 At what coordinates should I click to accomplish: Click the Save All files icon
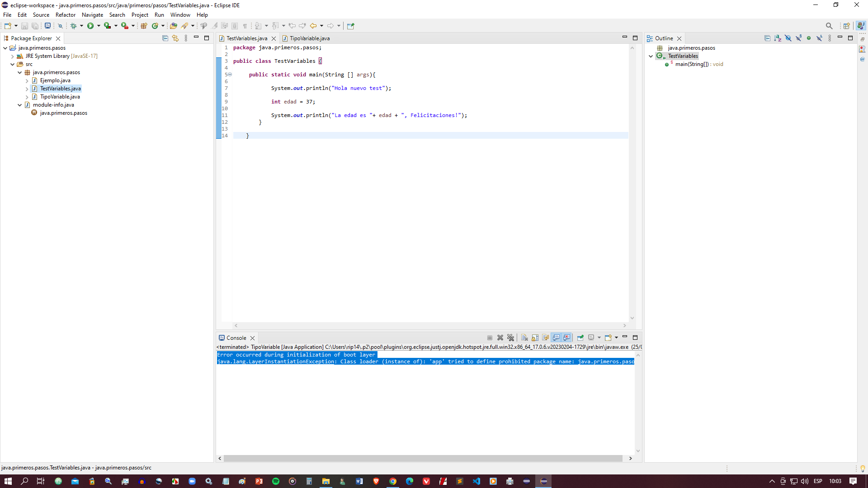click(x=34, y=26)
